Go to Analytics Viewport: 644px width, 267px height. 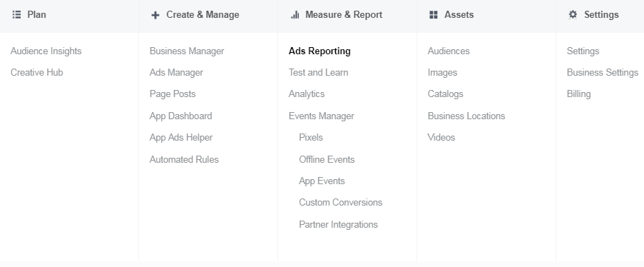[x=307, y=94]
